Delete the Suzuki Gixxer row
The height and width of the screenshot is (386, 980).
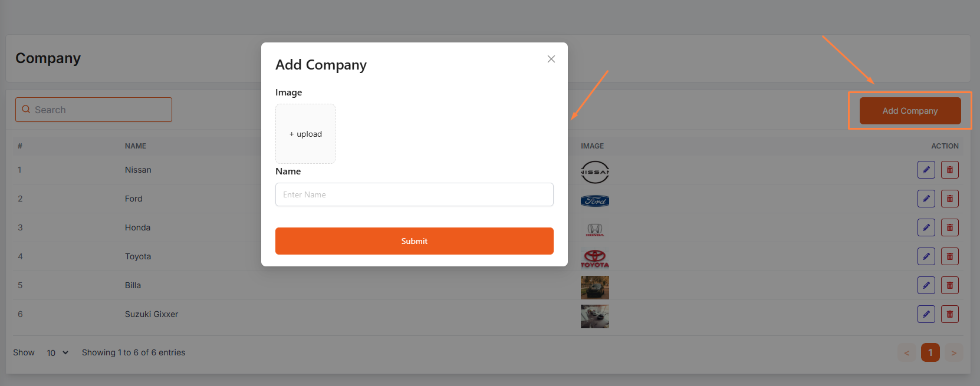949,314
